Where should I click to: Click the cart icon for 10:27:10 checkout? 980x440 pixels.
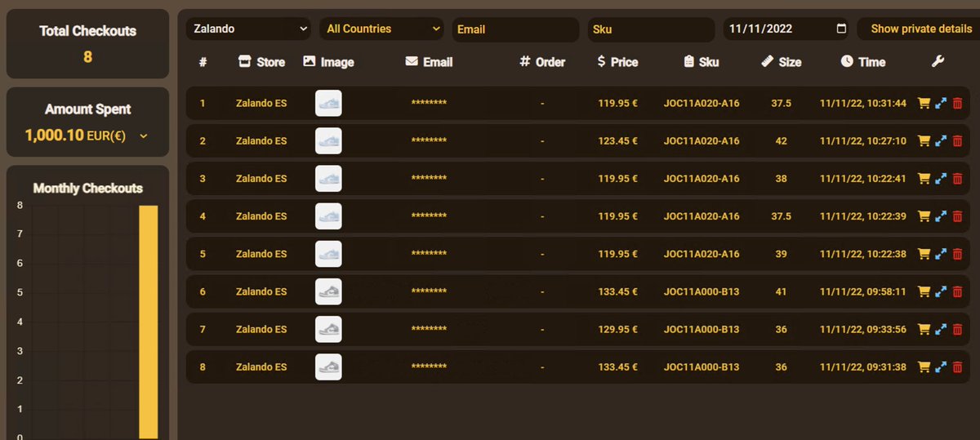click(x=924, y=141)
